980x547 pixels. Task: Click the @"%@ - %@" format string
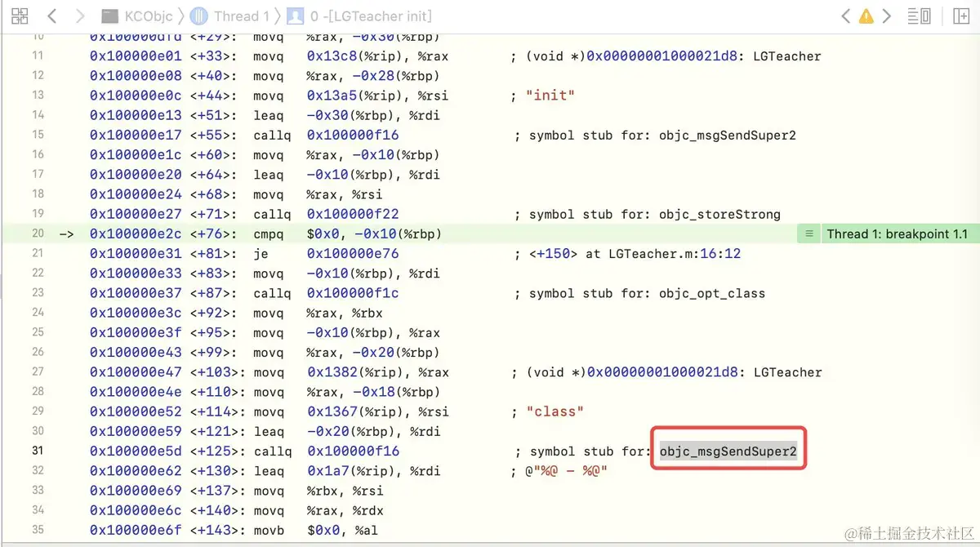point(567,471)
